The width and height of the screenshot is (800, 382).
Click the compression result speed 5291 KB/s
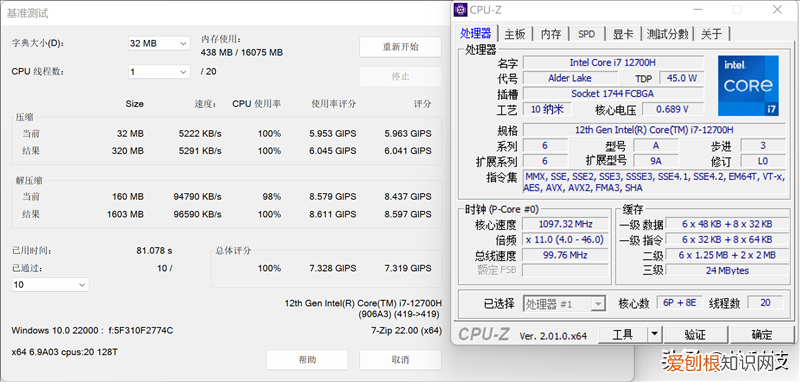click(x=200, y=151)
